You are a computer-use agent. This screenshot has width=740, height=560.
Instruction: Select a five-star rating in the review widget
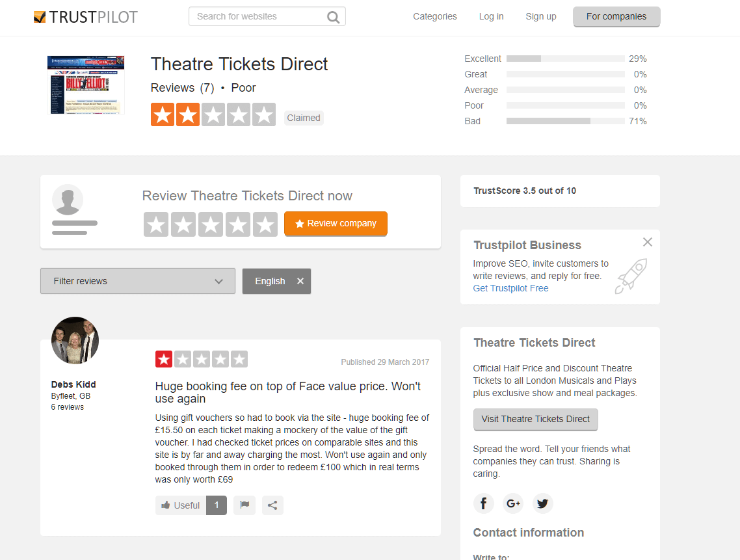(265, 224)
